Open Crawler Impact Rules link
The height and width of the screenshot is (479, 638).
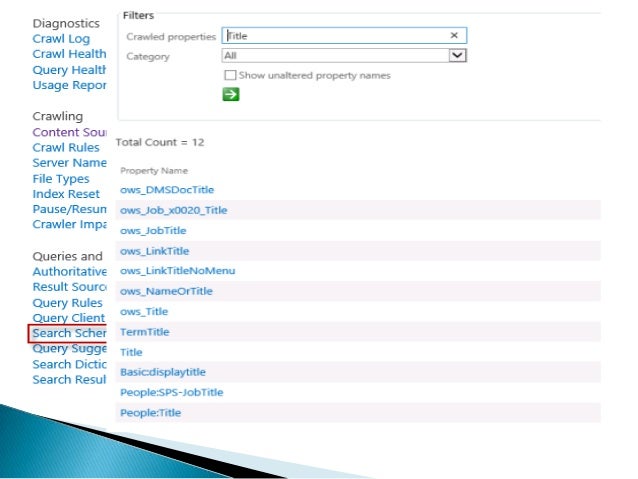(x=69, y=225)
